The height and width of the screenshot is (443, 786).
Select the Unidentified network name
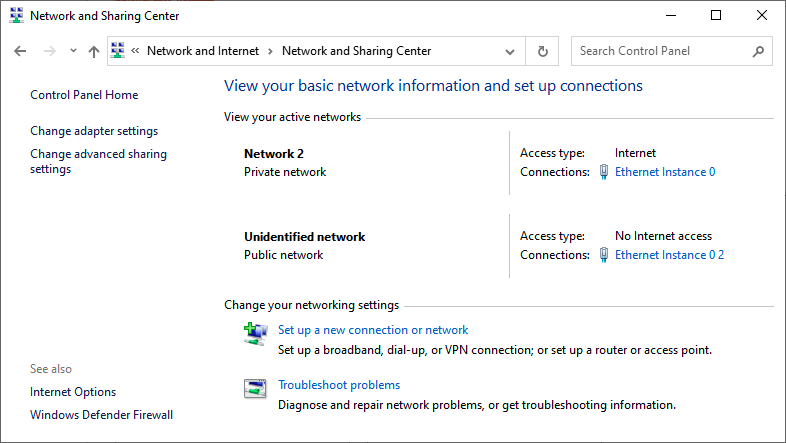pos(304,237)
